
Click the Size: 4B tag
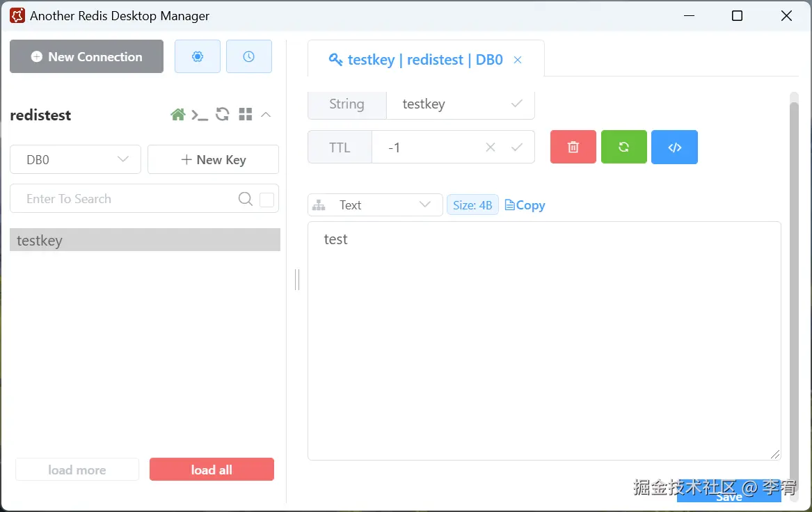pos(473,205)
